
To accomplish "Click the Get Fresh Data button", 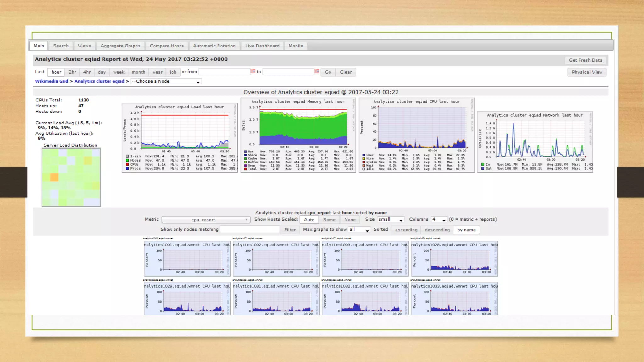I will 585,60.
